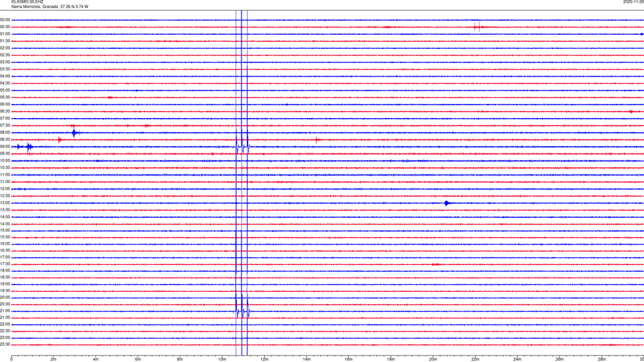Select the 21:00 trace time label
Image resolution: width=644 pixels, height=362 pixels.
coord(5,310)
